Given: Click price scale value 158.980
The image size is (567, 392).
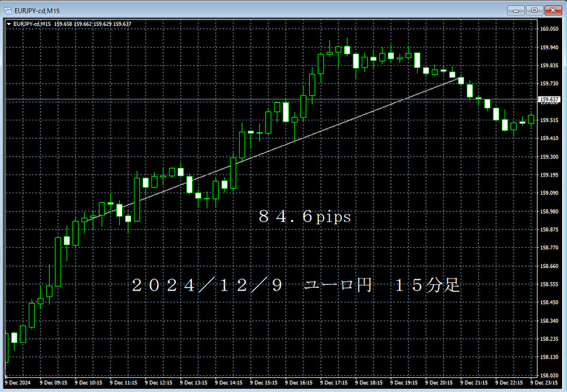Looking at the screenshot, I should [x=549, y=211].
